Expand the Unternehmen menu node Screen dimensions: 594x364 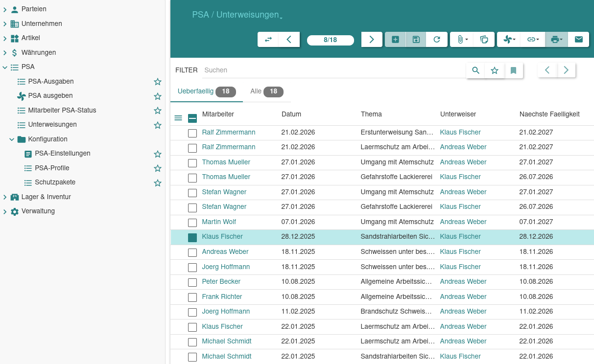[x=5, y=24]
